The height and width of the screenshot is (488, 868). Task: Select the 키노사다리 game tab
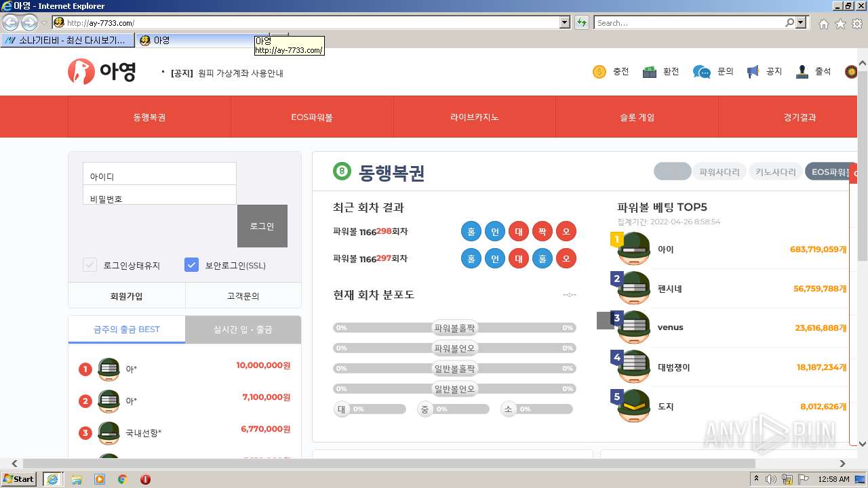[x=776, y=172]
